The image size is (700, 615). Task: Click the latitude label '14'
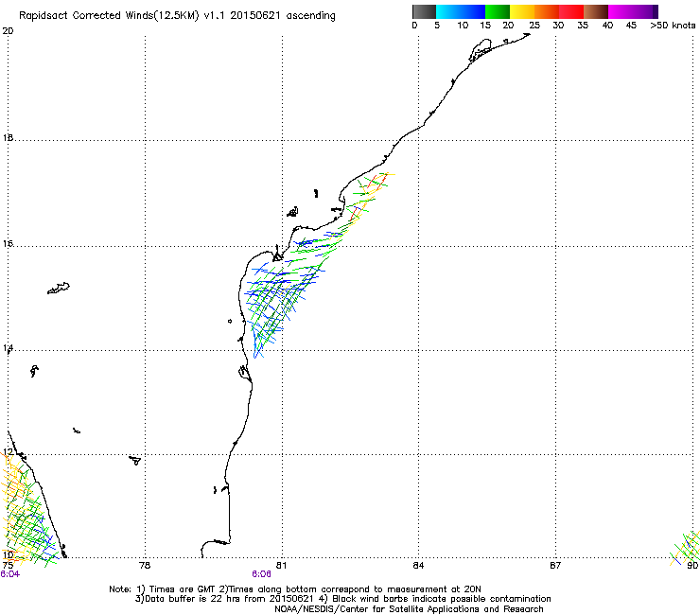[8, 348]
